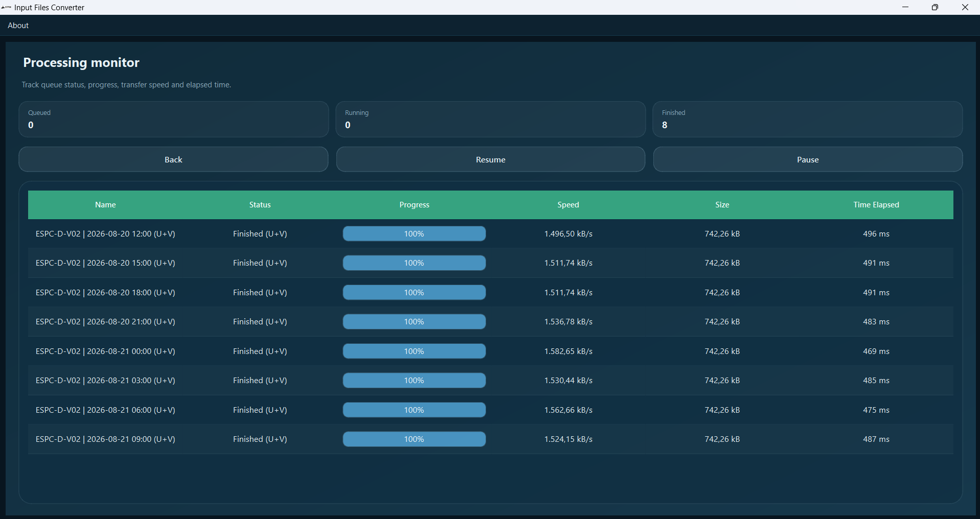Click size 742,26 kB in 2026-08-20 15:00 row
This screenshot has height=519, width=980.
[x=722, y=263]
